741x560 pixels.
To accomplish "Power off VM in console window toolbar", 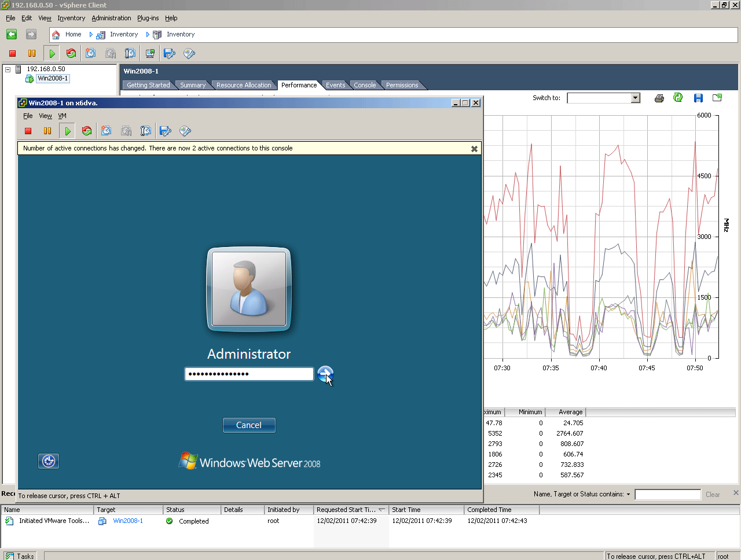I will click(x=28, y=131).
